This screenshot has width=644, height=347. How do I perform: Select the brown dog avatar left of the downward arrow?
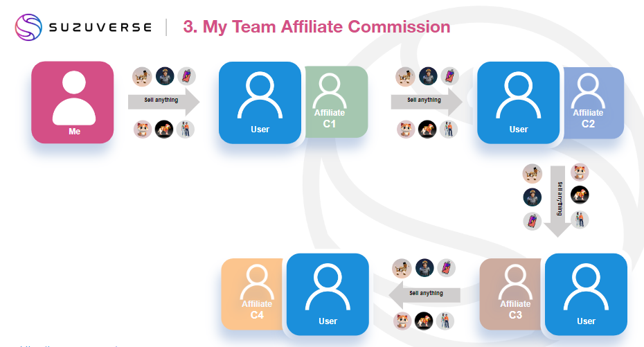(532, 173)
